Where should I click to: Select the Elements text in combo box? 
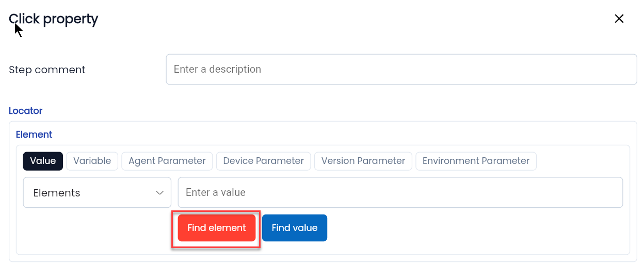point(57,193)
